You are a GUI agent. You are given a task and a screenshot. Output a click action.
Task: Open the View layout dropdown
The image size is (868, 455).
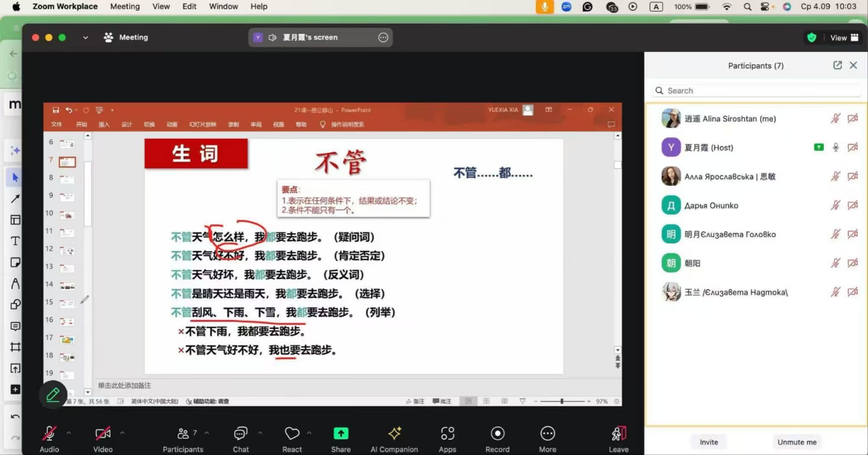[x=844, y=38]
